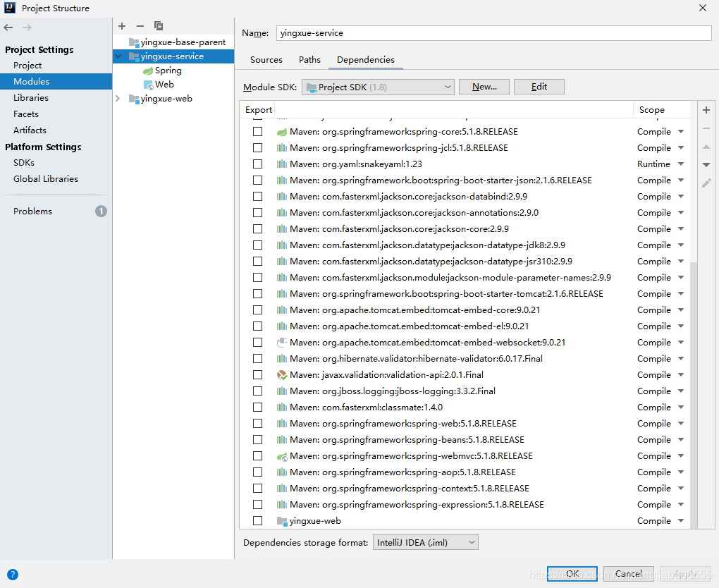719x588 pixels.
Task: Check export for yingxue-web module dependency
Action: pos(258,520)
